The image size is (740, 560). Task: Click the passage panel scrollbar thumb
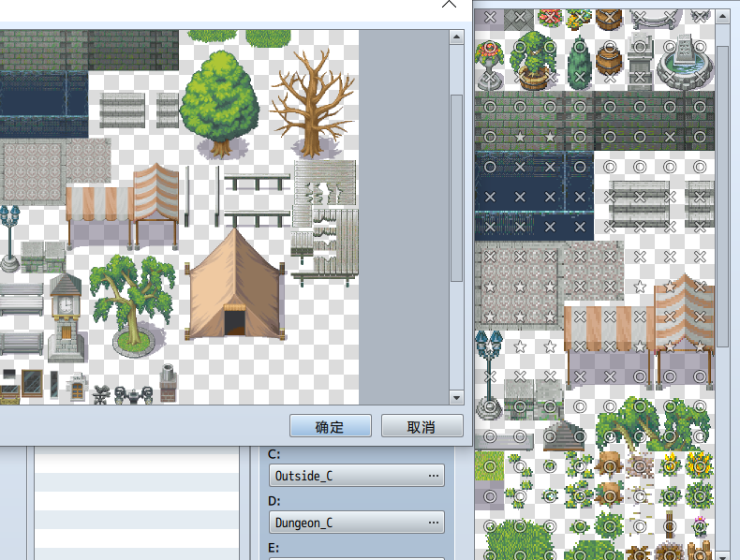tap(722, 197)
